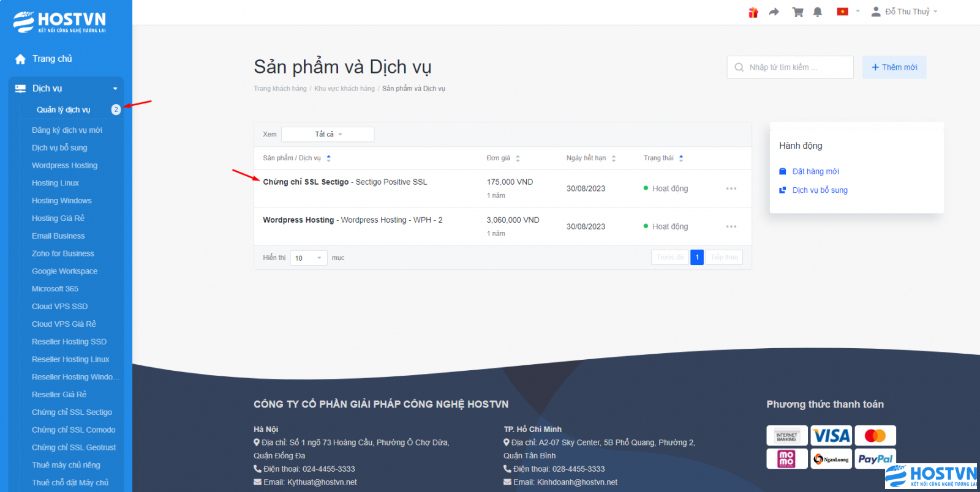The image size is (980, 492).
Task: Select Email Business in sidebar
Action: (x=58, y=236)
